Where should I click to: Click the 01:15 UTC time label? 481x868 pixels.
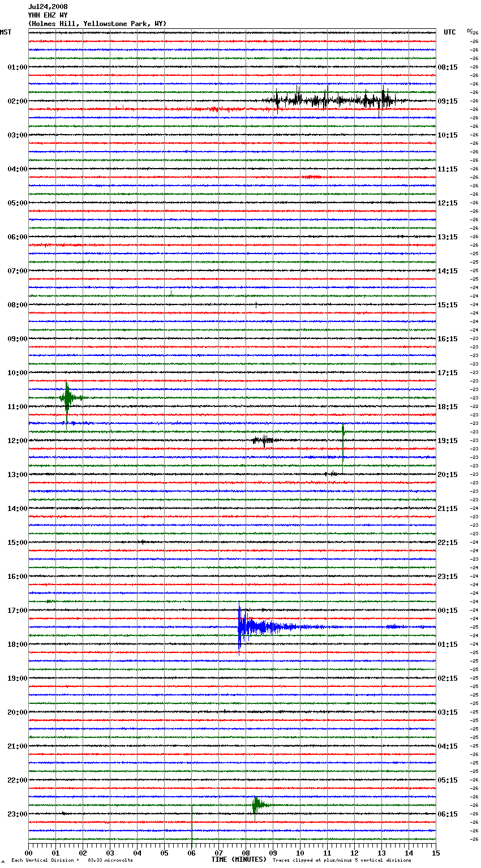tap(448, 644)
